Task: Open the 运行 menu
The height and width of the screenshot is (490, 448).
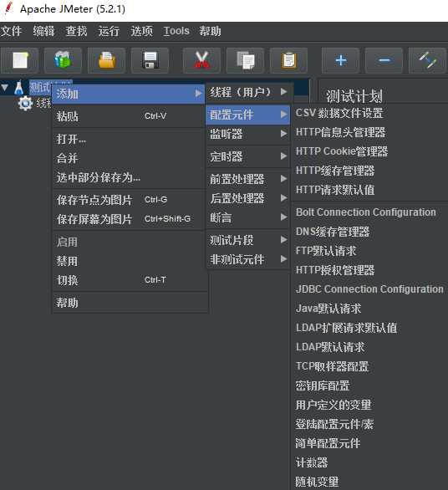Action: click(x=109, y=31)
